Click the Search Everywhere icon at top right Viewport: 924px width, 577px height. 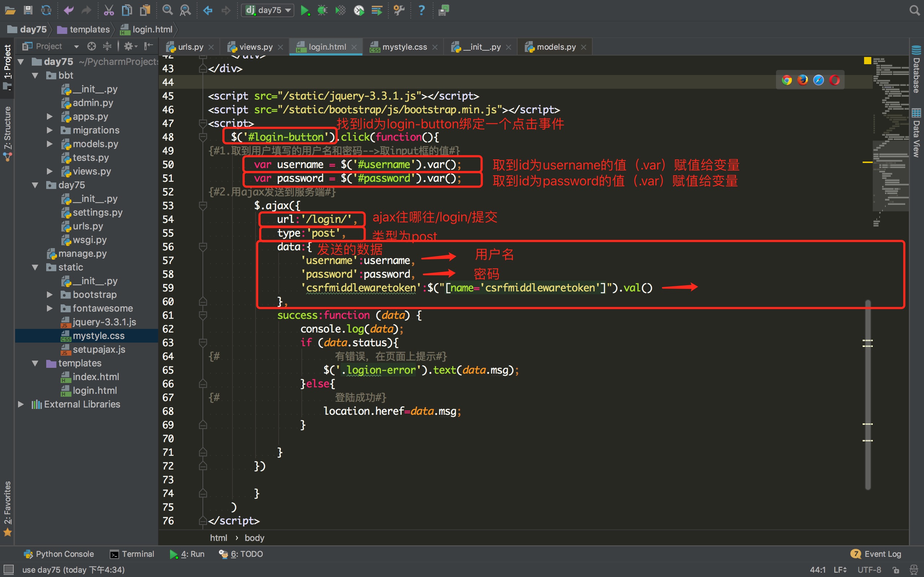click(915, 10)
